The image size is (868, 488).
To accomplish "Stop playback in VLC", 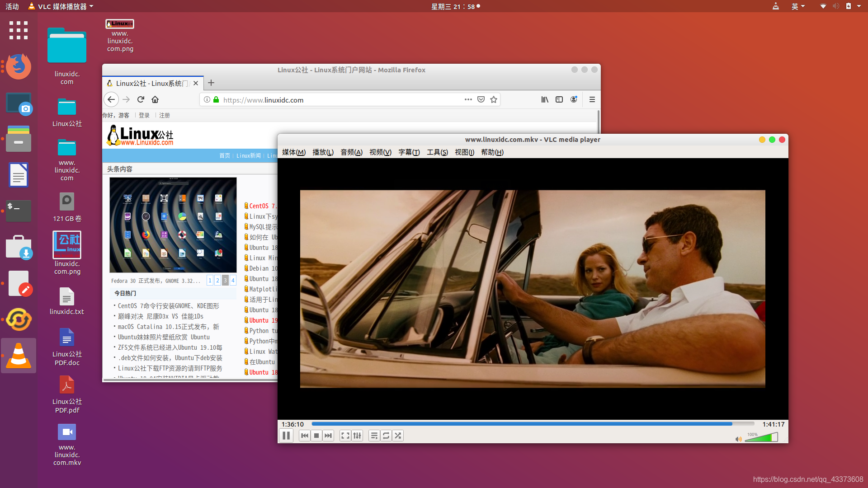I will pos(316,436).
